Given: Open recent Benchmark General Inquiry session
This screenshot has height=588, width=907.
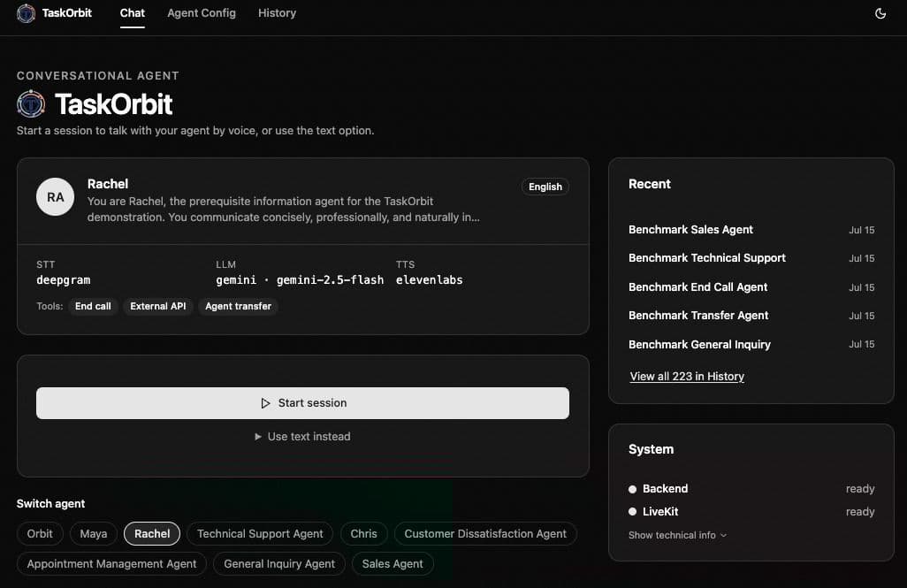Looking at the screenshot, I should tap(751, 344).
